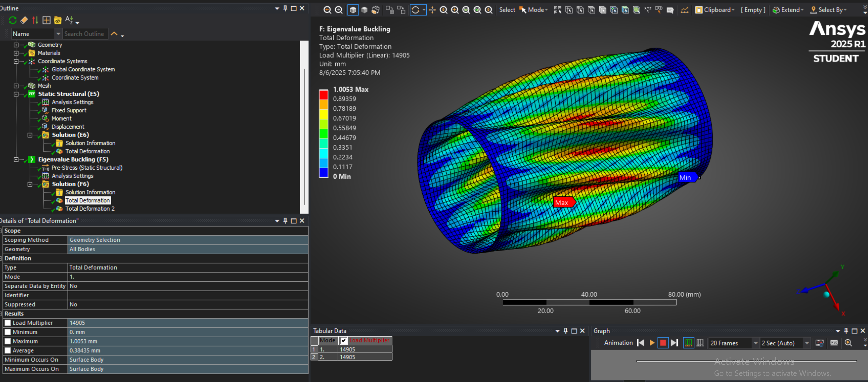Screen dimensions: 868x382
Task: Toggle the Average checkbox in Details
Action: pos(8,350)
